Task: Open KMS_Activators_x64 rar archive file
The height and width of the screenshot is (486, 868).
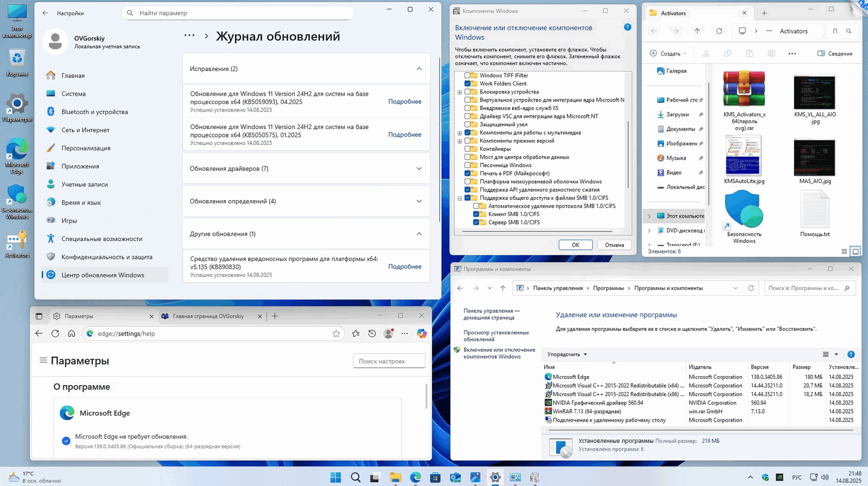Action: pos(744,101)
